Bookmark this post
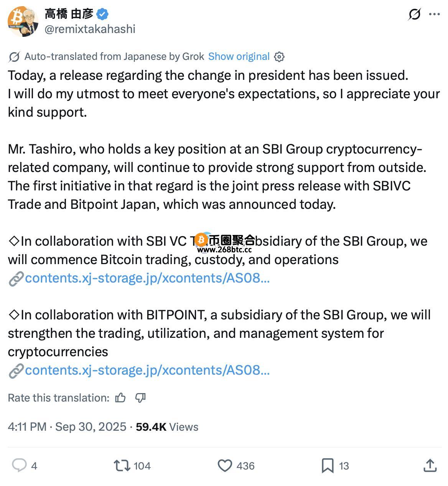This screenshot has width=448, height=486. click(x=327, y=466)
